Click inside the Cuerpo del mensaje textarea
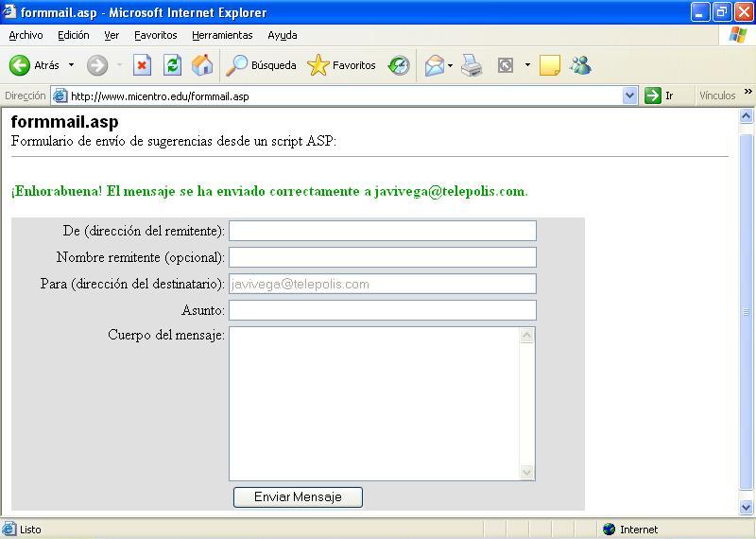Screen dimensions: 756x539 pyautogui.click(x=374, y=403)
